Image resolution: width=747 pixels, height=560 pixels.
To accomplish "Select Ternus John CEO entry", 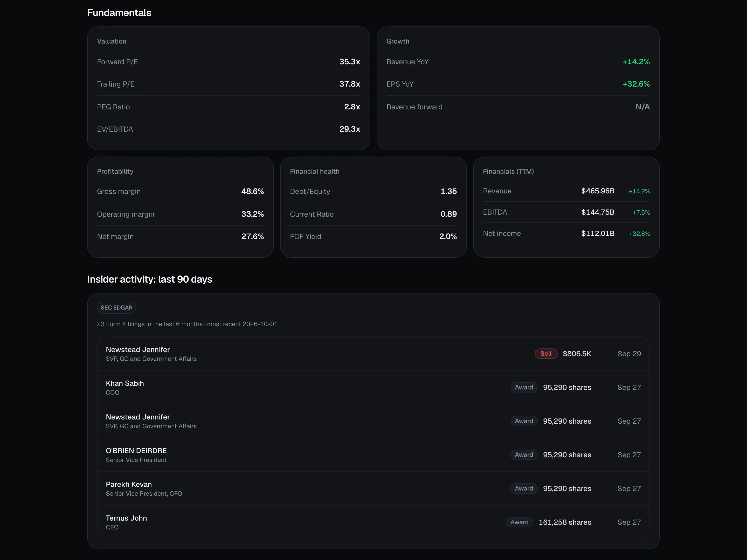I will tap(373, 522).
